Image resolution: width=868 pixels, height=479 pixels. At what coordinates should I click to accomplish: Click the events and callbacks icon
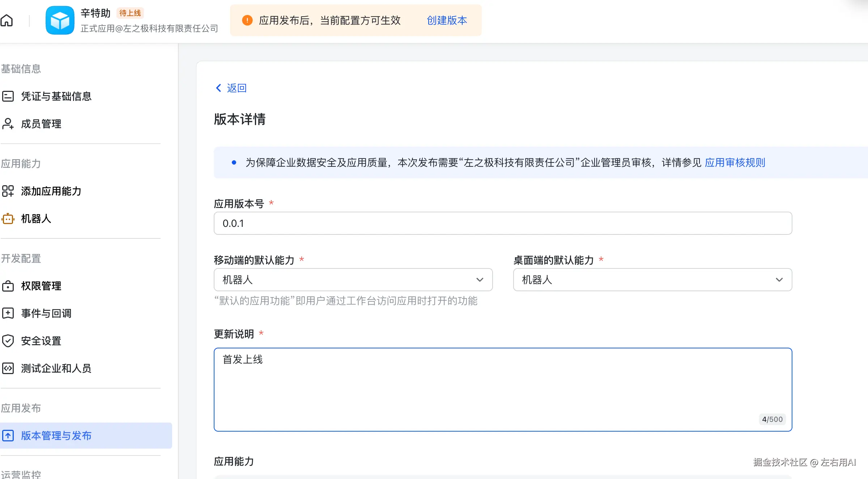[x=8, y=313]
